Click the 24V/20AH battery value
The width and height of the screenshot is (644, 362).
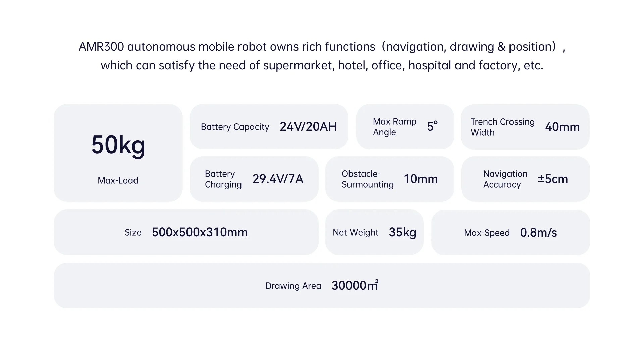tap(308, 127)
